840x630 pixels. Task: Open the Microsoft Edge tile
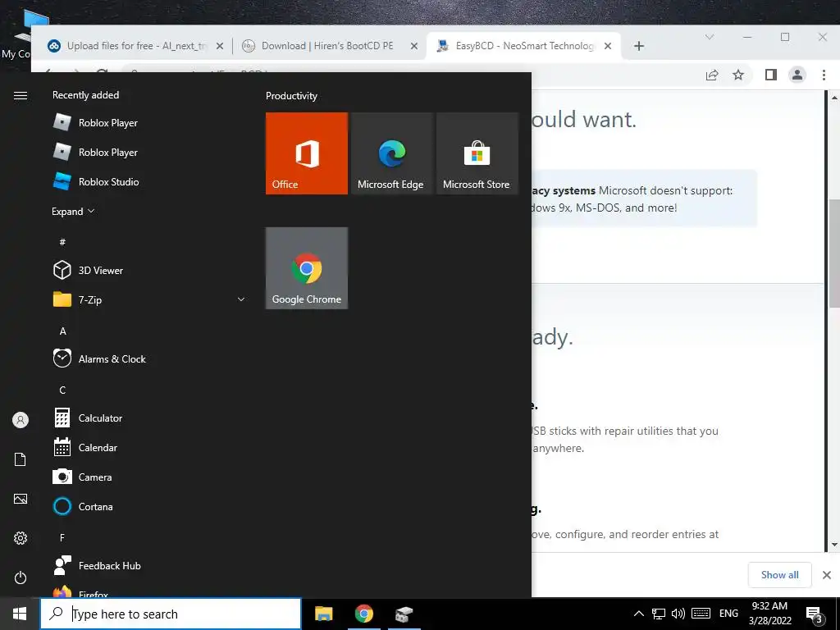391,153
